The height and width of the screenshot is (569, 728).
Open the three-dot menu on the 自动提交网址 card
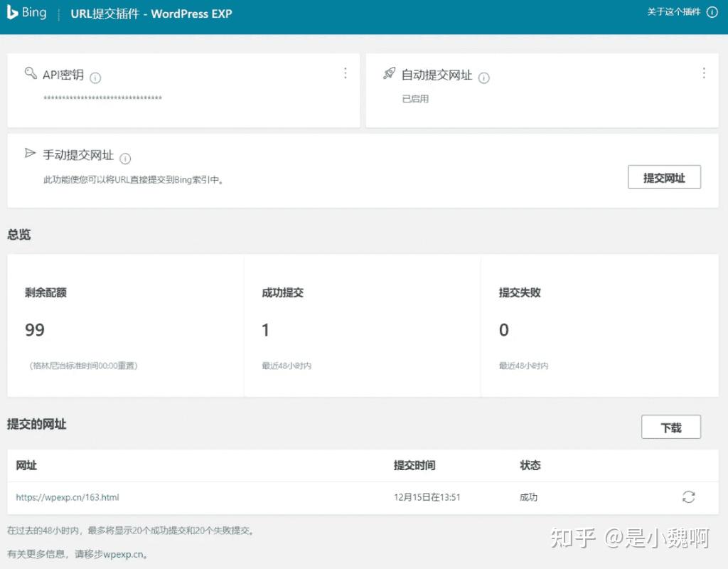click(704, 73)
